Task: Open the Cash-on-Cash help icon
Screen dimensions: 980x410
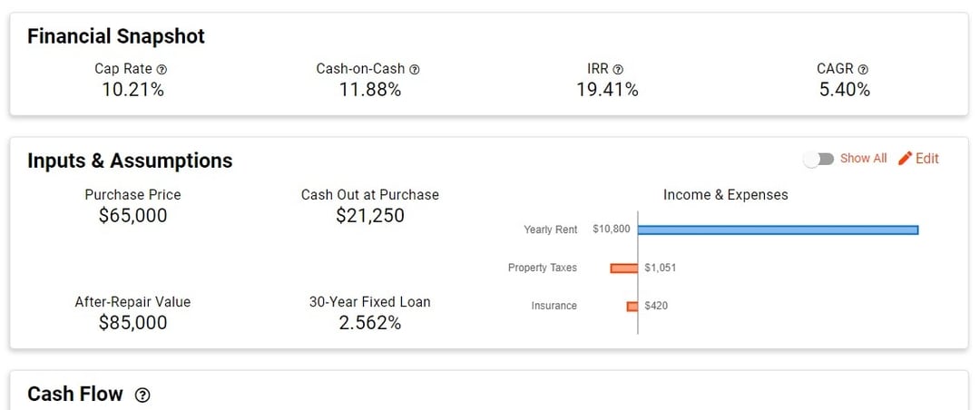Action: coord(415,70)
